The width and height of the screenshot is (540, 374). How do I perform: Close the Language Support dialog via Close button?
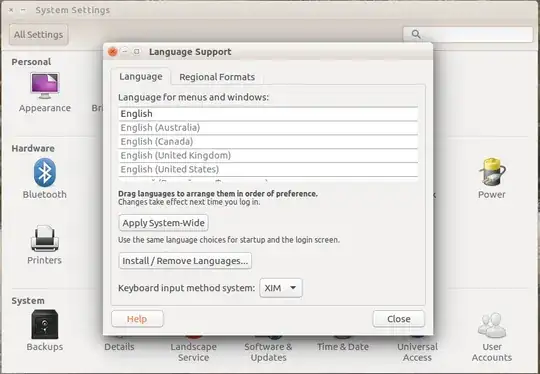(398, 319)
